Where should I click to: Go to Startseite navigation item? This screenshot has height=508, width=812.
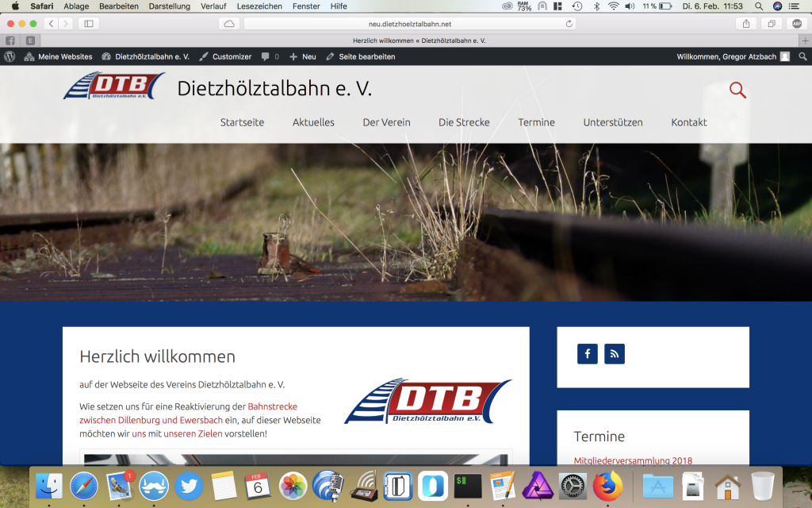(x=242, y=122)
